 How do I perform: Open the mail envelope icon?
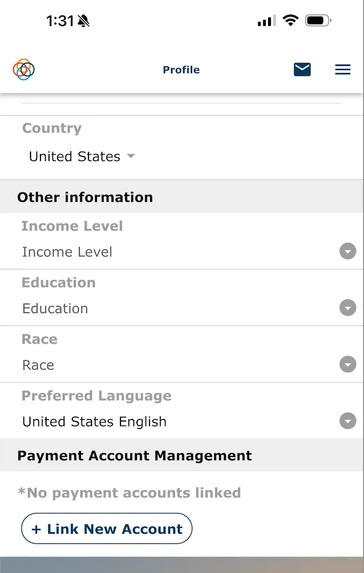[302, 69]
